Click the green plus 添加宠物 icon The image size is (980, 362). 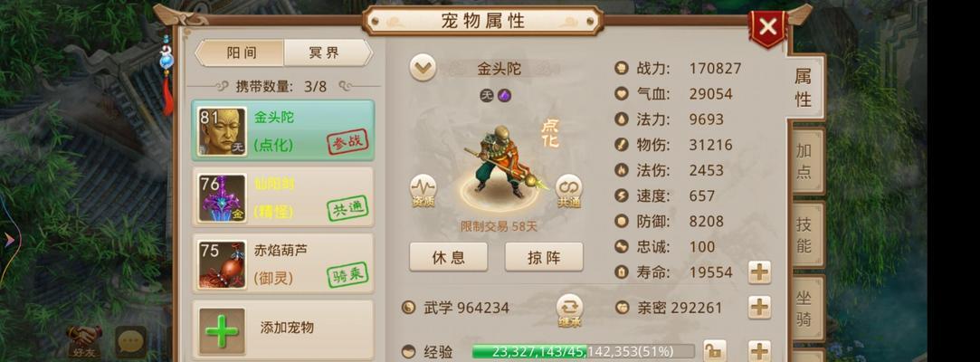click(222, 330)
